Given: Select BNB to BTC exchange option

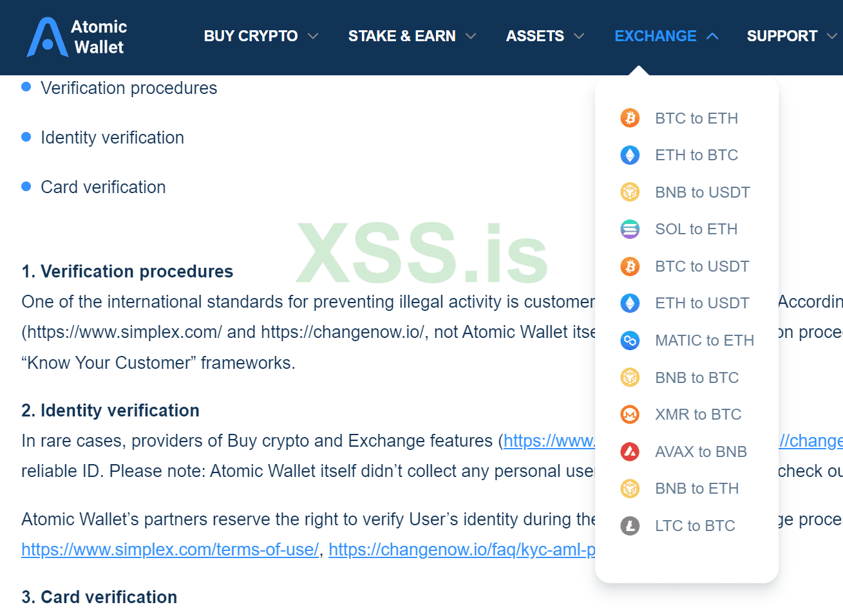Looking at the screenshot, I should [x=696, y=378].
